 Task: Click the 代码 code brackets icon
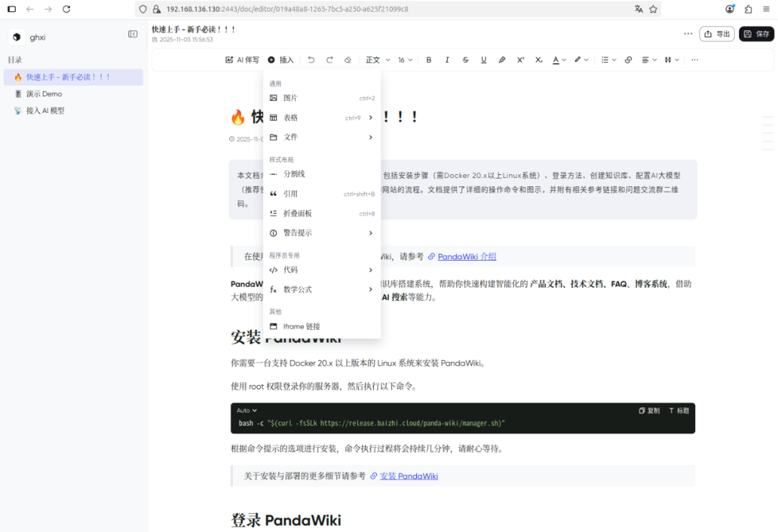pos(274,270)
